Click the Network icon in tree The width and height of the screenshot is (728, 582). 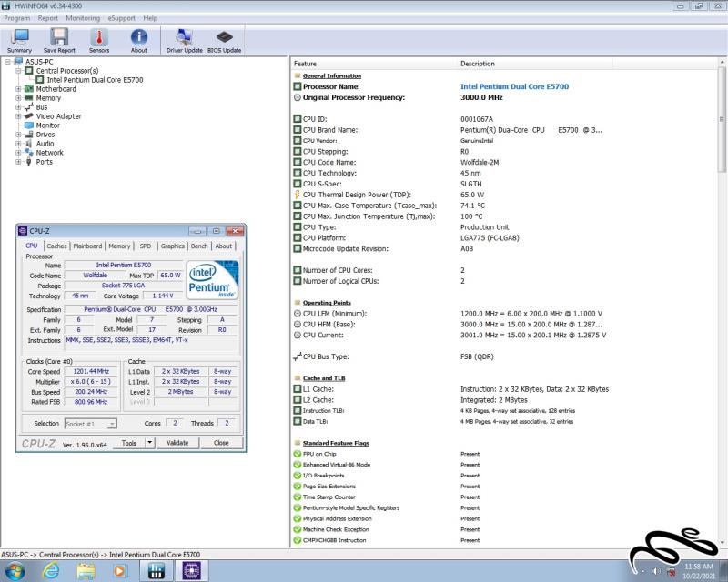pyautogui.click(x=29, y=152)
